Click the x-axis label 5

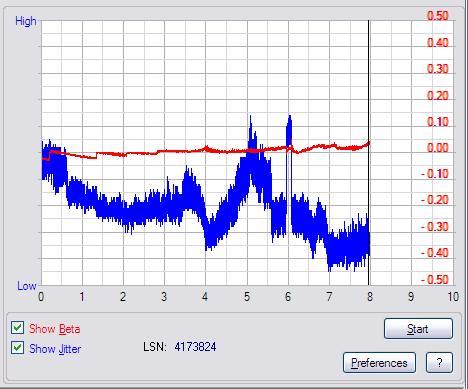tap(247, 296)
